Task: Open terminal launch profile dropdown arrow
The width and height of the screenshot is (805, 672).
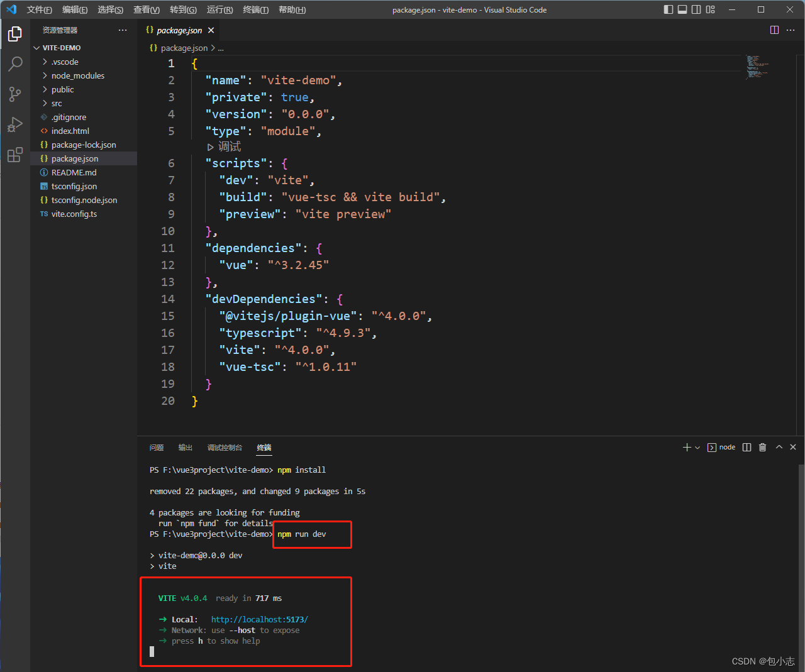Action: [x=697, y=448]
